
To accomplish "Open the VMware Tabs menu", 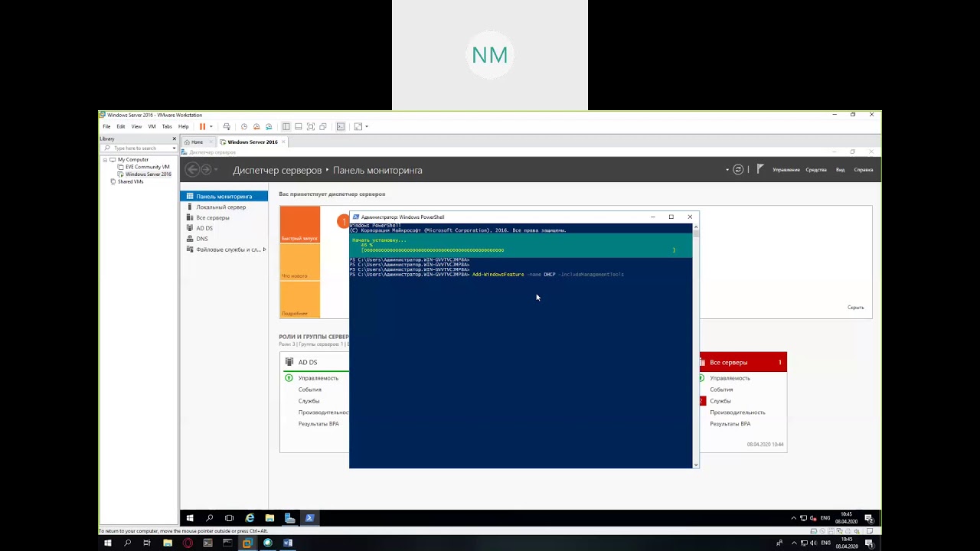I will pos(167,126).
